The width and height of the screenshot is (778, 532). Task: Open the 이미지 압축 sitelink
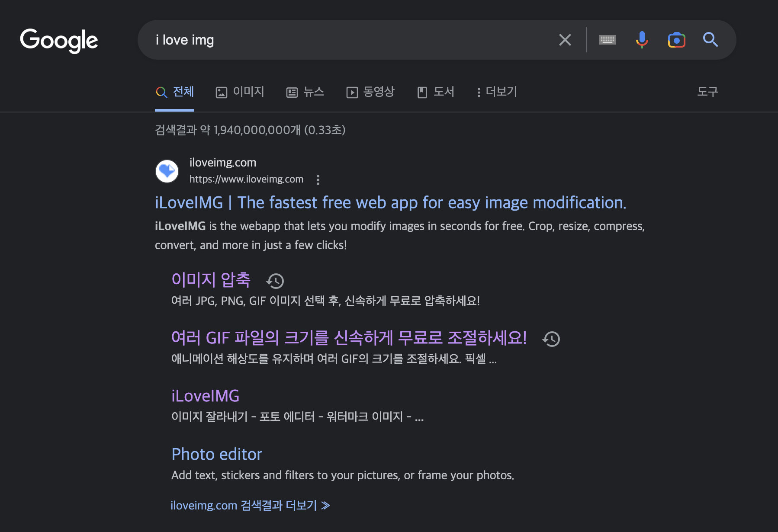(x=211, y=280)
